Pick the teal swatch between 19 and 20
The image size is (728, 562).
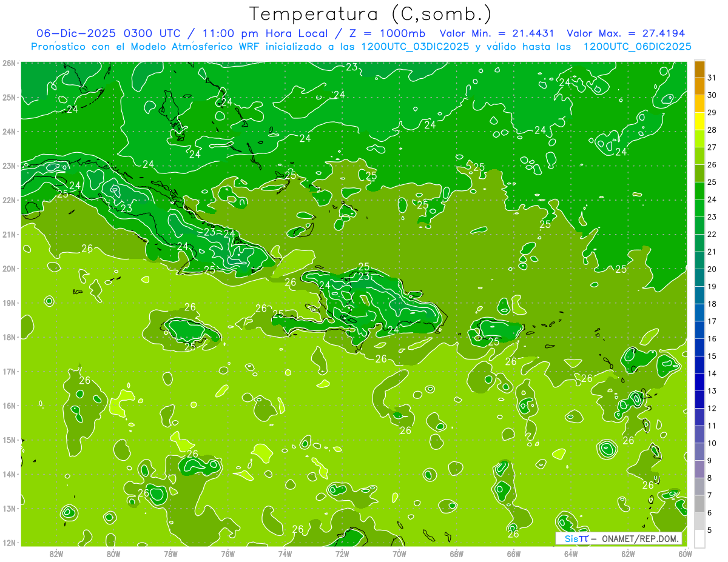coord(699,278)
